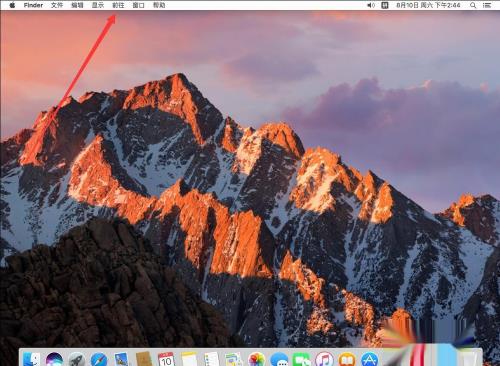The height and width of the screenshot is (366, 500).
Task: Launch Siri from the dock
Action: pyautogui.click(x=54, y=360)
